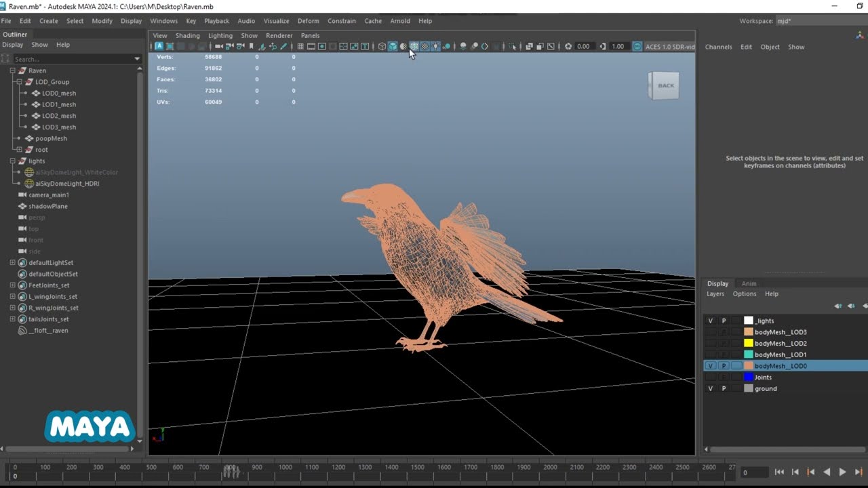Click the move layer down icon

851,306
